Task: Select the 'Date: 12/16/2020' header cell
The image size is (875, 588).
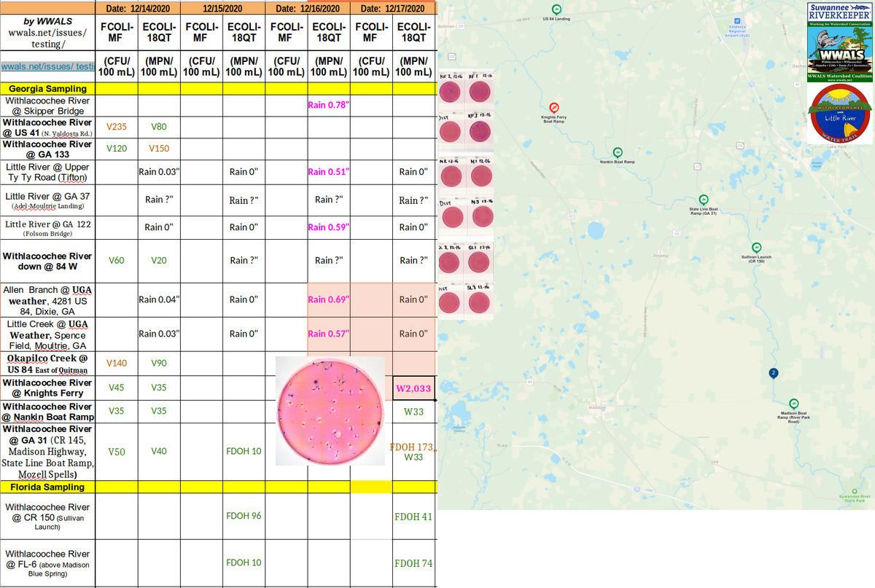Action: 308,9
